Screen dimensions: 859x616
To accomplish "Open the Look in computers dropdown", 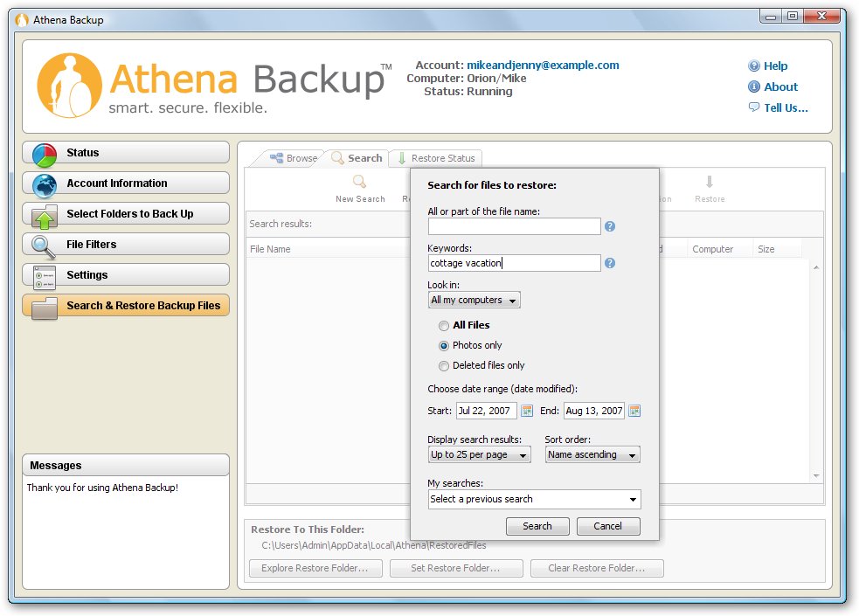I will (474, 300).
